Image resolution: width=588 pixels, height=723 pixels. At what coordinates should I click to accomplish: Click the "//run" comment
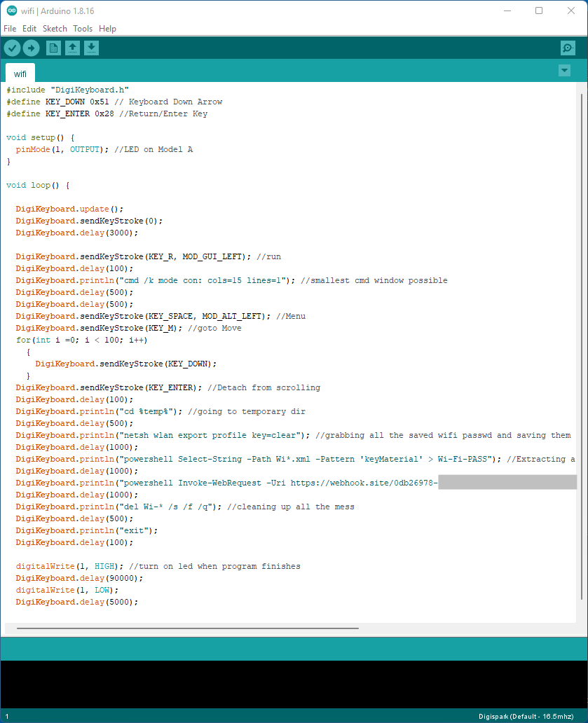(x=269, y=257)
